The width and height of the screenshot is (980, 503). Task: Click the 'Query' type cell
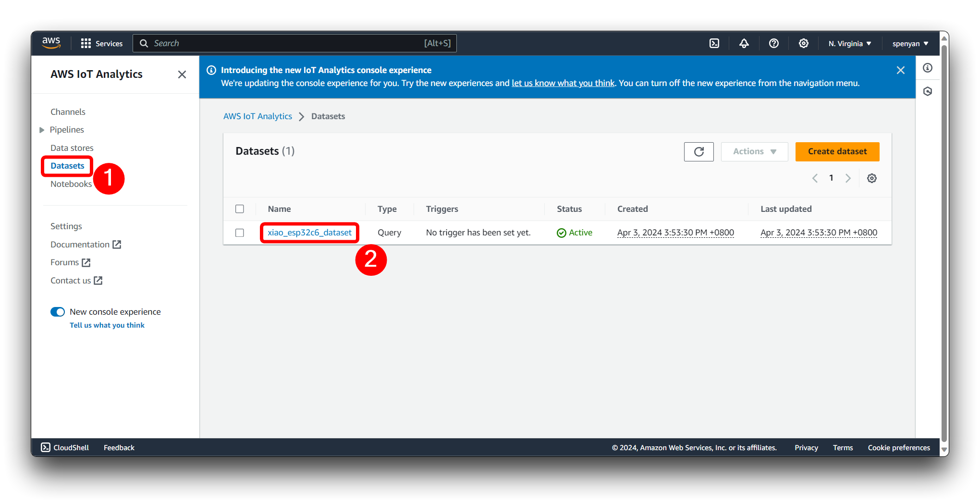(x=389, y=233)
